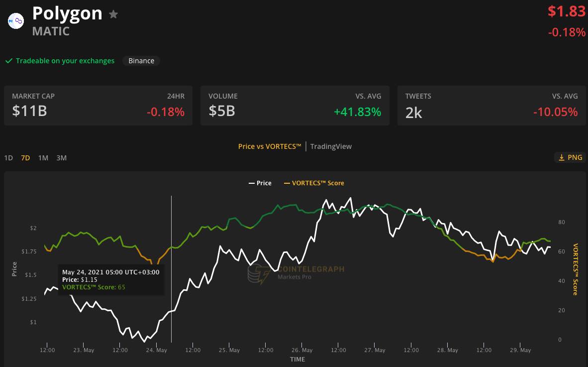Screen dimensions: 588x367
Task: Click the 20 label on VORTECS axis
Action: click(x=561, y=310)
